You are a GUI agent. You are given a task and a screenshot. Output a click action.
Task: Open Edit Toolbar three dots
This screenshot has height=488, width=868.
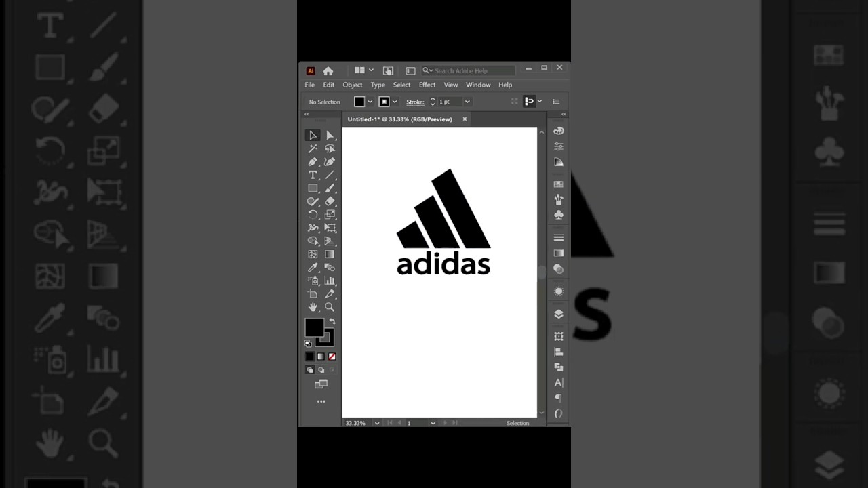click(x=321, y=401)
